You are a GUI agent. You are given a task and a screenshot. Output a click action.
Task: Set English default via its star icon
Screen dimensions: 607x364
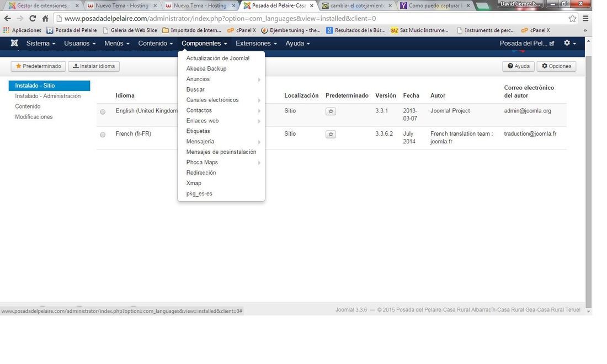click(x=331, y=111)
